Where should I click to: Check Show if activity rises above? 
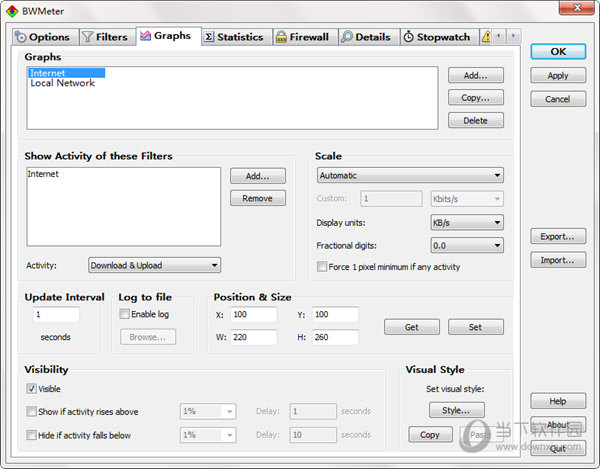pos(31,412)
